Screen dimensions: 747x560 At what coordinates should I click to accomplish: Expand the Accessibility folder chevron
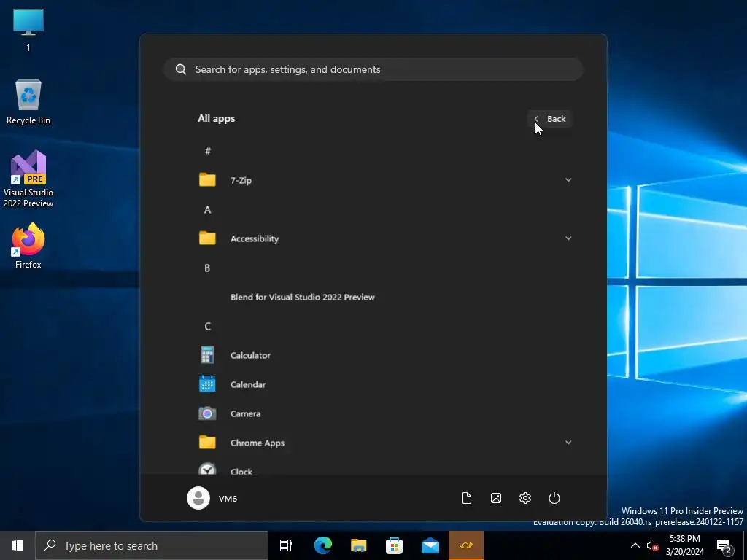pos(568,238)
